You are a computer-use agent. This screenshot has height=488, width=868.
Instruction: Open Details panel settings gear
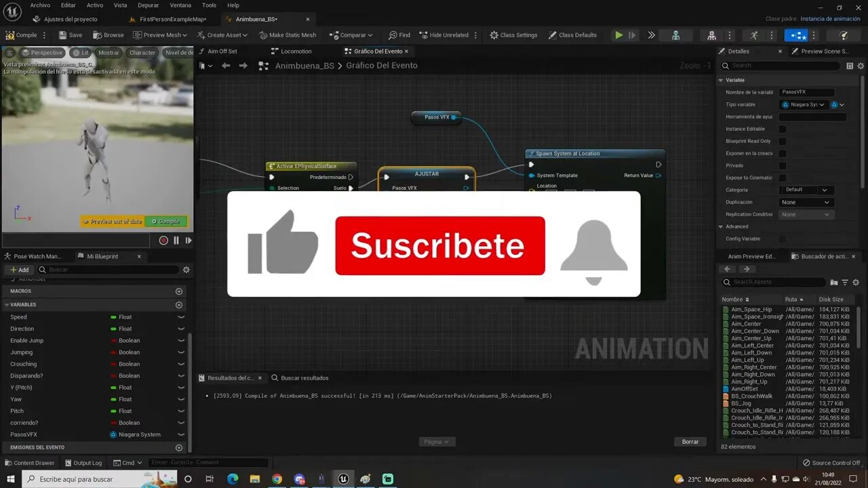[x=861, y=66]
